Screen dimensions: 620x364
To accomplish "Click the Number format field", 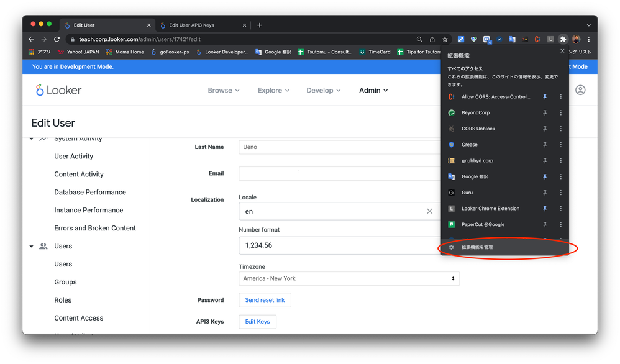I will [340, 245].
